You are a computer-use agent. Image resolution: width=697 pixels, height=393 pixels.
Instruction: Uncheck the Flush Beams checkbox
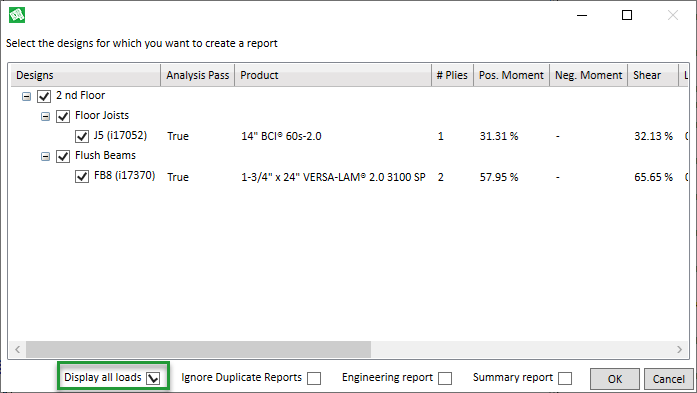[x=63, y=156]
